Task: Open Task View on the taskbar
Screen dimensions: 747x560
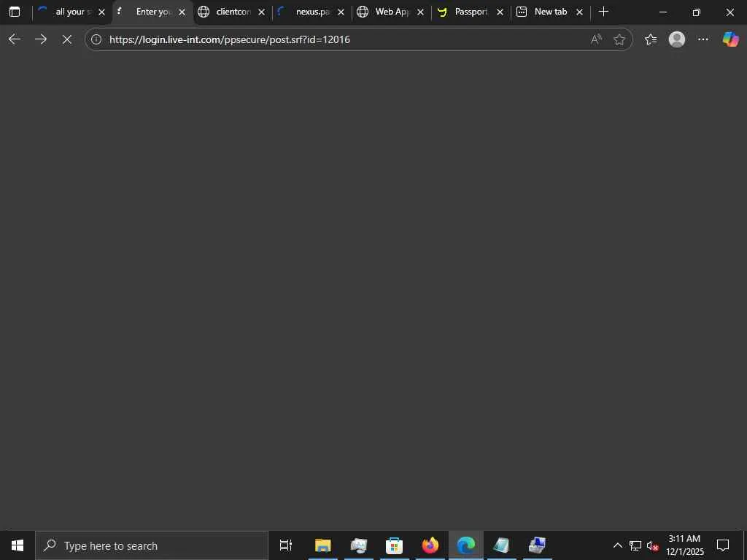Action: (x=285, y=545)
